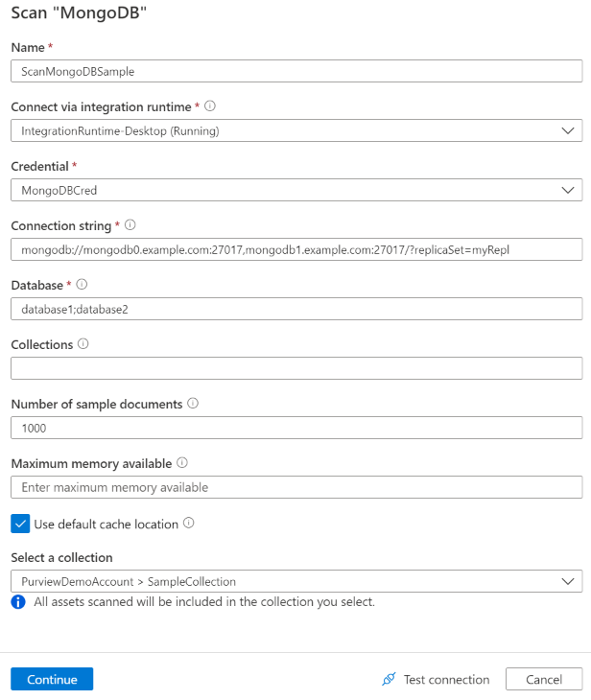Click info icon for Maximum memory available

(182, 463)
